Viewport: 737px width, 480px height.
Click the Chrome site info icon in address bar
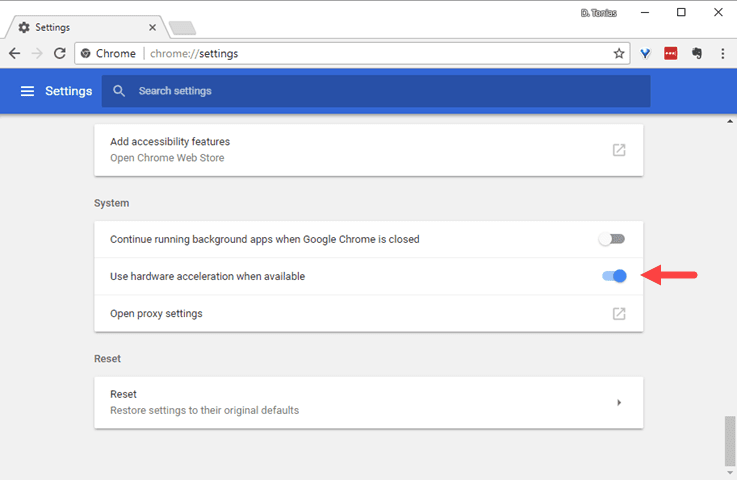coord(86,54)
